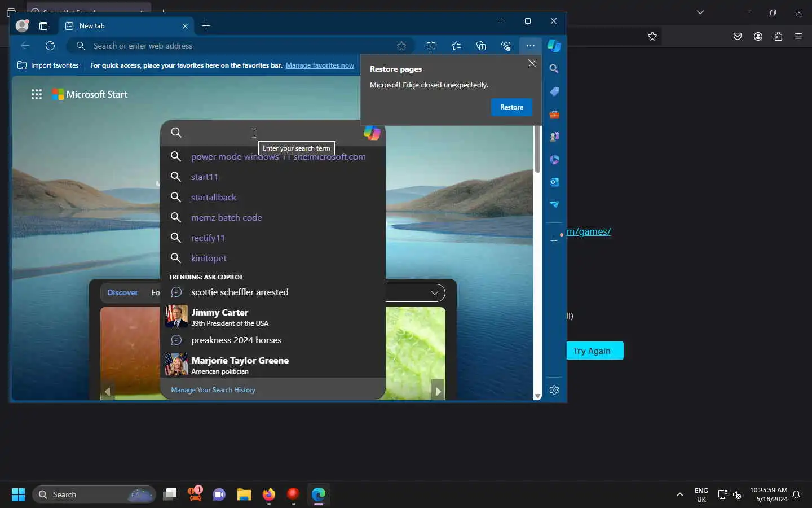Bookmark page star in Firefox
The width and height of the screenshot is (812, 508).
tap(652, 37)
